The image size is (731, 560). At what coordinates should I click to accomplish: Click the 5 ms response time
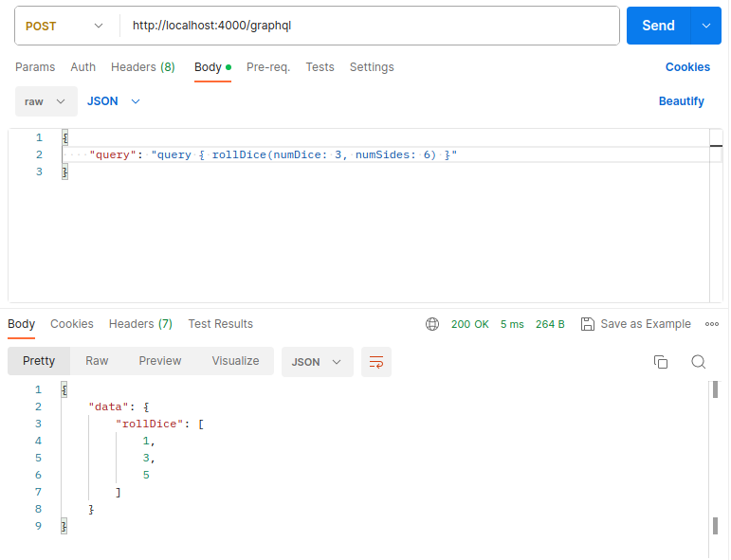[x=512, y=324]
